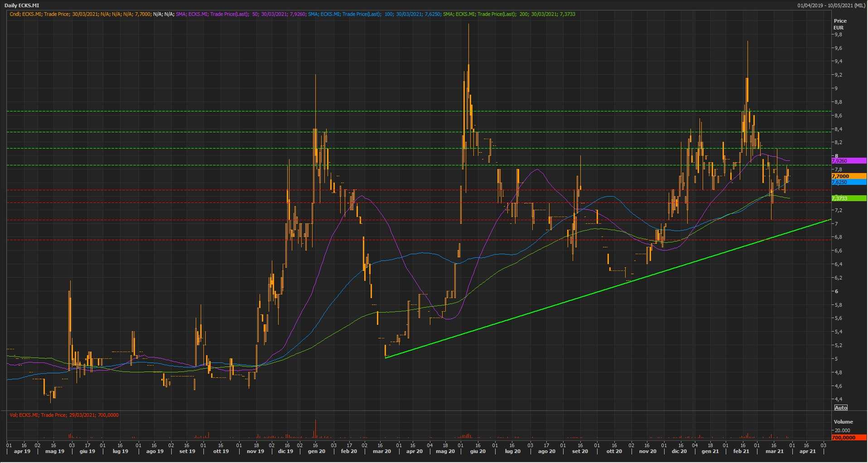The height and width of the screenshot is (463, 868).
Task: Click the red 700,0000 volume tag
Action: click(x=848, y=438)
